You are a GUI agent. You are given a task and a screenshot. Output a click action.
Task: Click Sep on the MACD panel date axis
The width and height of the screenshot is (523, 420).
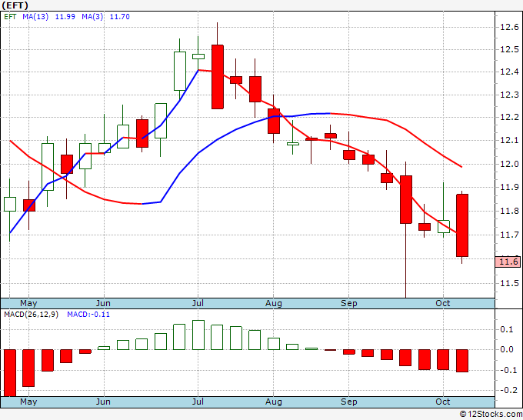tap(349, 402)
